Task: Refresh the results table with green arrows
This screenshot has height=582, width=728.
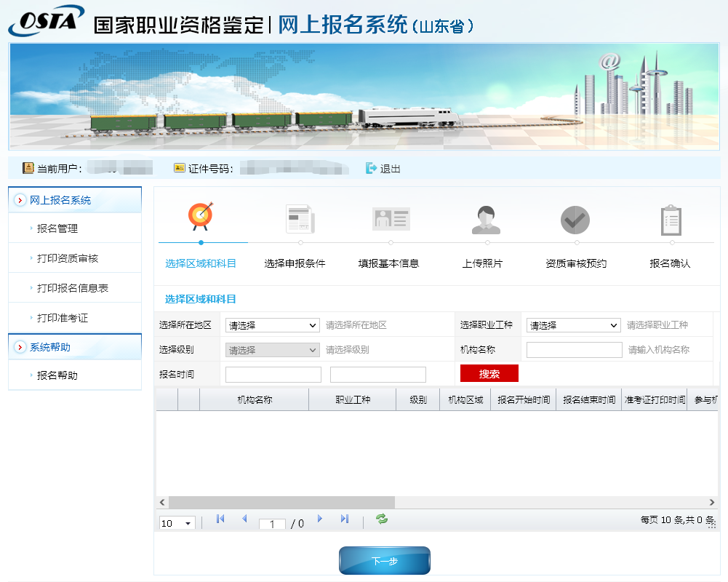Action: [382, 519]
